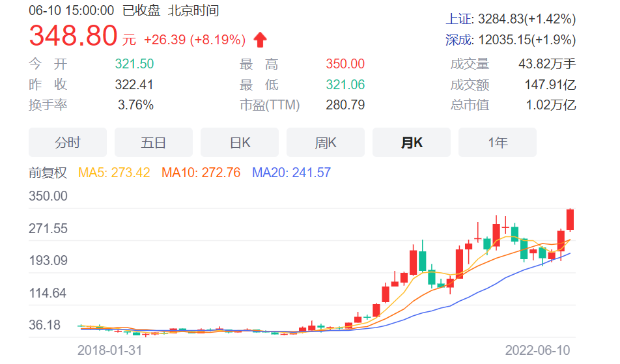Click the 350.00 y-axis label

(48, 196)
